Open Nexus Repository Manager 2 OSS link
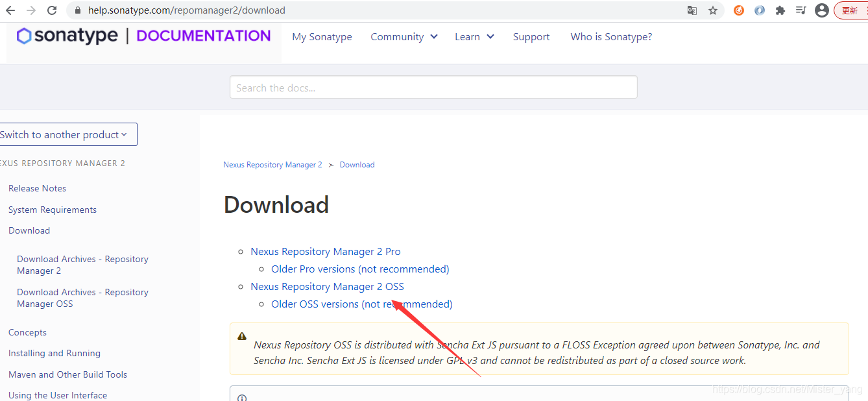 tap(327, 286)
